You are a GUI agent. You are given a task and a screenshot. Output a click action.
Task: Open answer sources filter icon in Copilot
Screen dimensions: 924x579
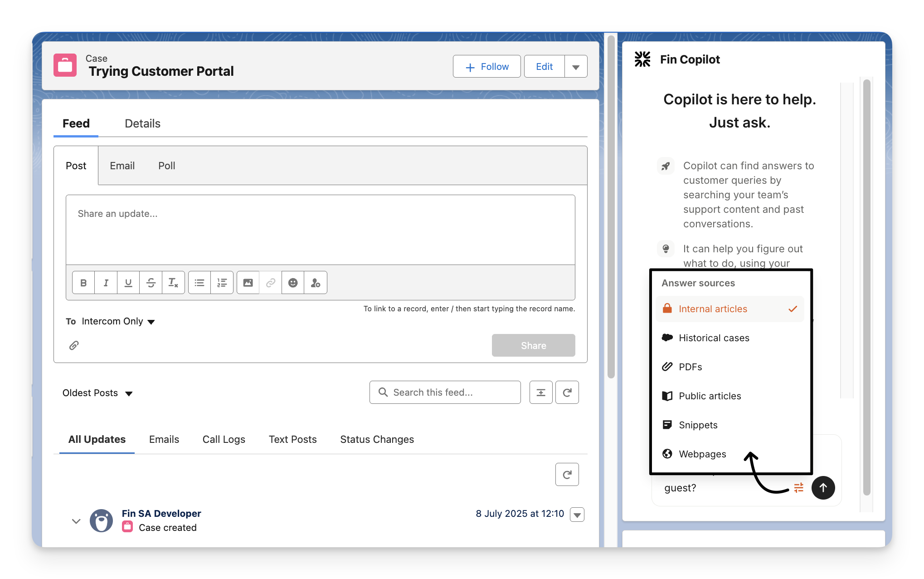(x=798, y=488)
